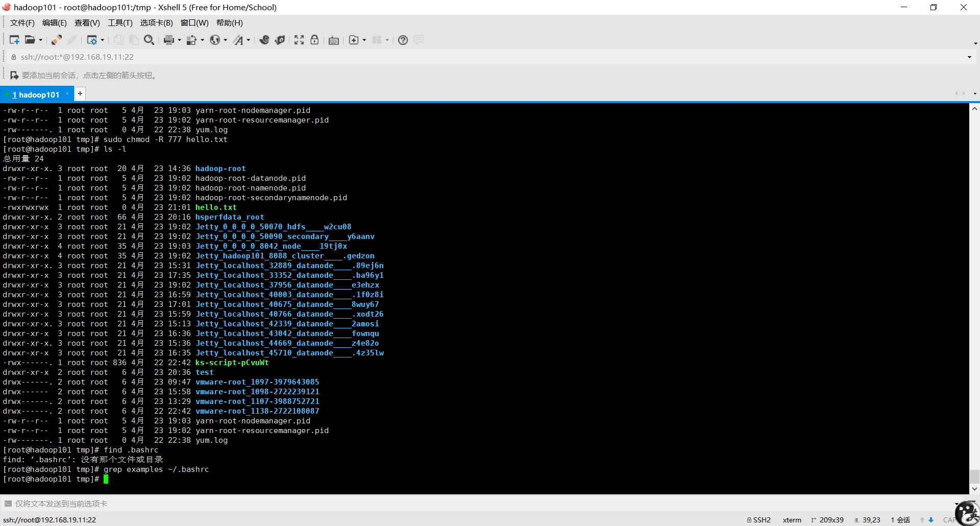Screen dimensions: 980x526
Task: Click toolbar overflow arrow at far right
Action: (x=975, y=43)
